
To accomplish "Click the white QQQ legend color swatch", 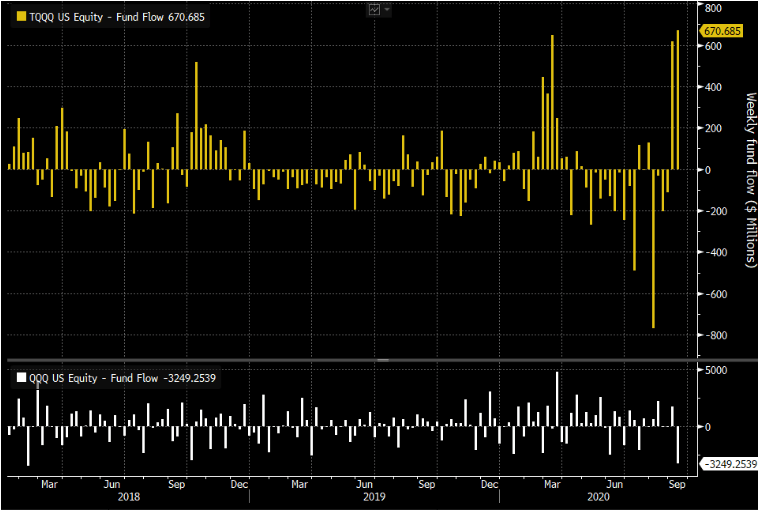I will (x=21, y=377).
